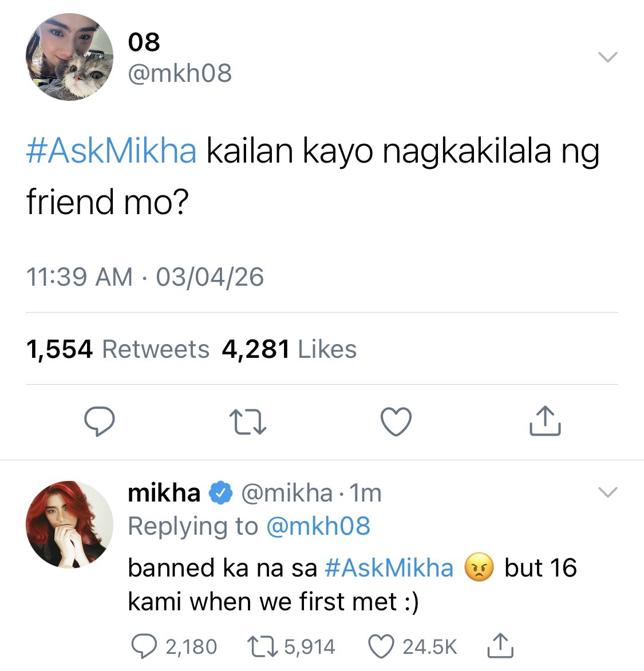Open the mikha display name in the reply

pos(164,492)
